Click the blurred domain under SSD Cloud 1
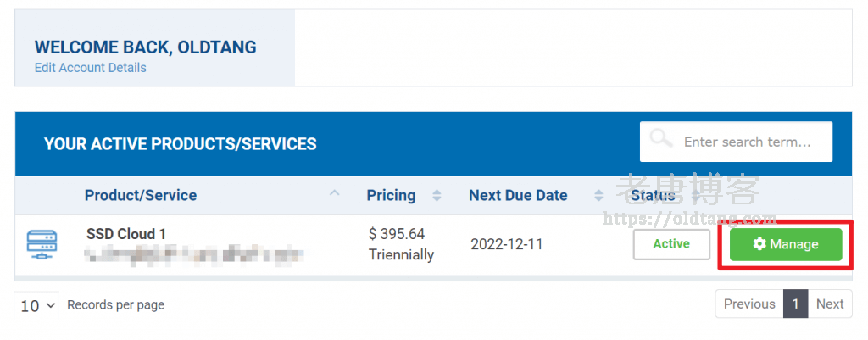Image resolution: width=868 pixels, height=340 pixels. coord(194,256)
